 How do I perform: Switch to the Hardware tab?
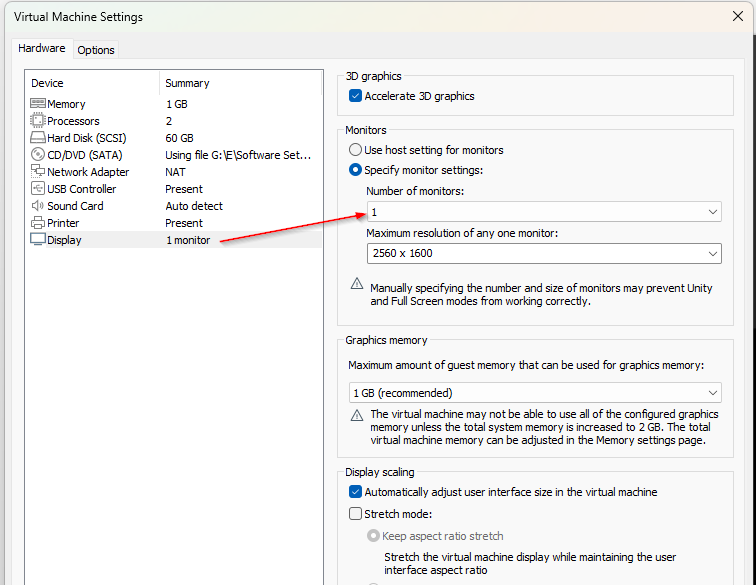(42, 49)
